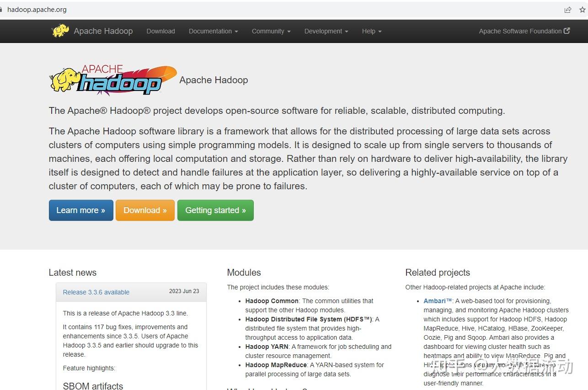The height and width of the screenshot is (390, 588).
Task: Click the Apache Hadoop title in the navbar
Action: (103, 31)
